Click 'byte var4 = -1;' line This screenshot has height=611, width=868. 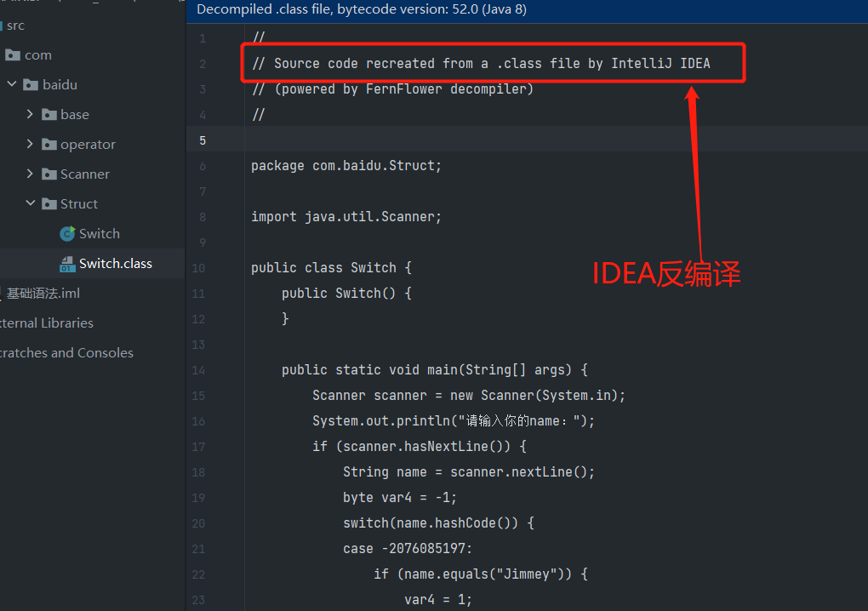pos(400,498)
